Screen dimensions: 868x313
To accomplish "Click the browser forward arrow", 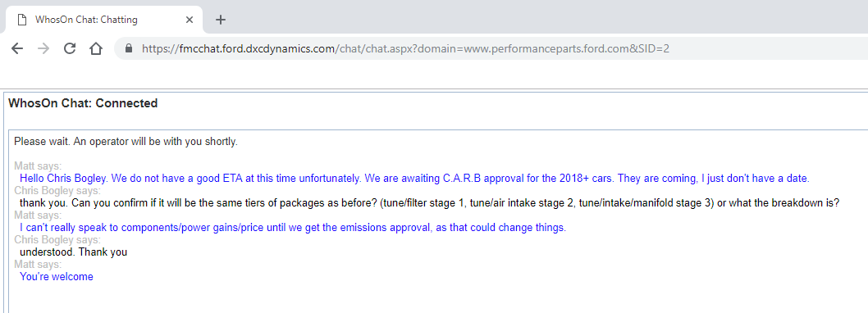I will click(43, 48).
